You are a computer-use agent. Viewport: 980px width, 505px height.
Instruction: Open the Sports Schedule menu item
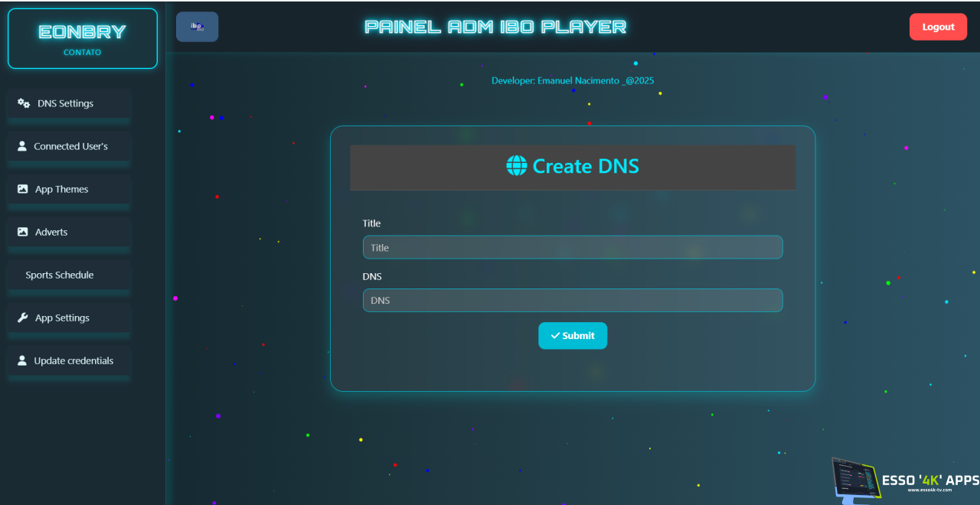coord(60,275)
